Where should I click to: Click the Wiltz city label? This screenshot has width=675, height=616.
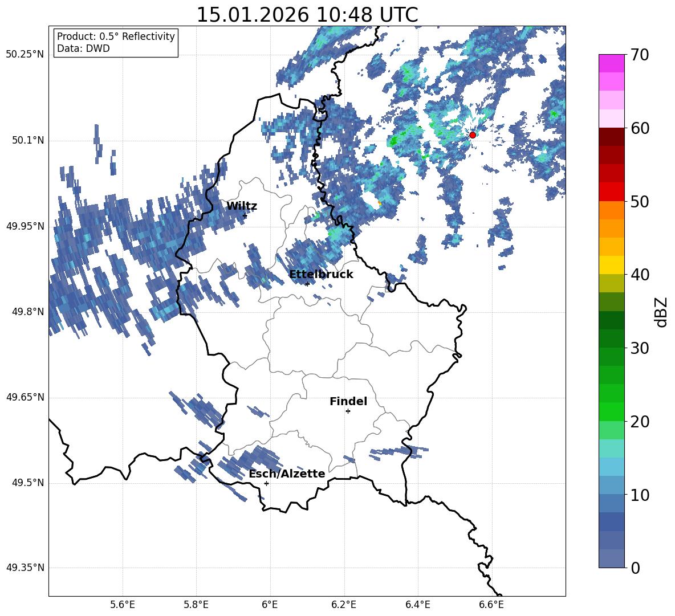pyautogui.click(x=242, y=206)
